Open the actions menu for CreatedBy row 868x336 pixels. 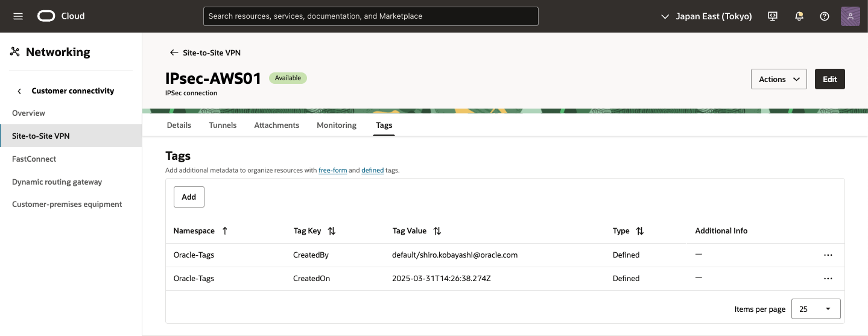(828, 255)
